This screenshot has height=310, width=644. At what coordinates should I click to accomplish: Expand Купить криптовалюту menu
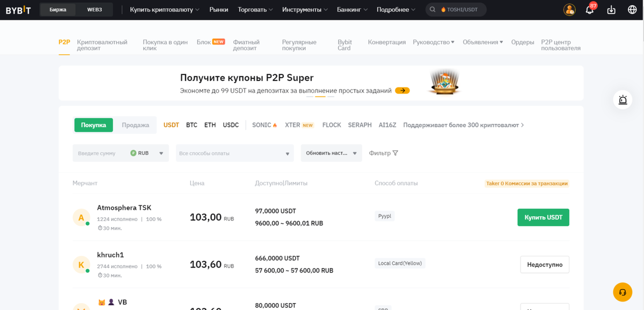tap(165, 10)
